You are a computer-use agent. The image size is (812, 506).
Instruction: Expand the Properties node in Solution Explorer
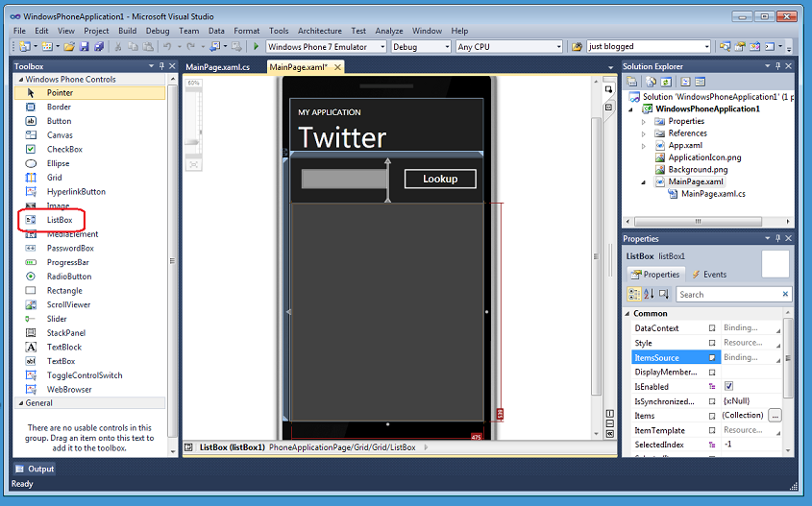click(x=644, y=122)
